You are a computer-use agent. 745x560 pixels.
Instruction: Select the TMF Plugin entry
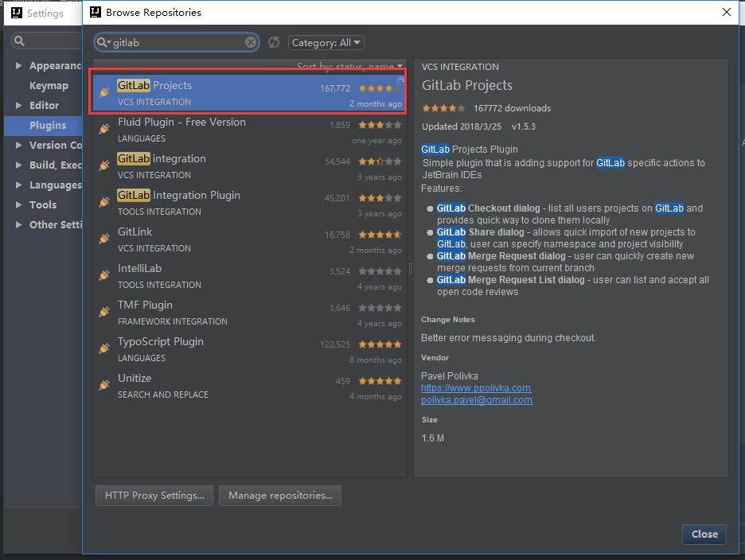point(249,312)
